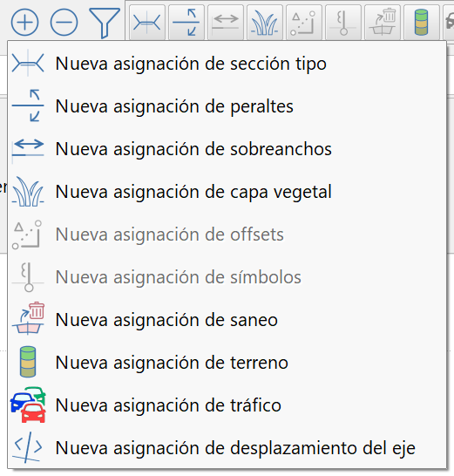Screen dimensions: 454x476
Task: Click tráfico cars icon in menu
Action: tap(28, 405)
